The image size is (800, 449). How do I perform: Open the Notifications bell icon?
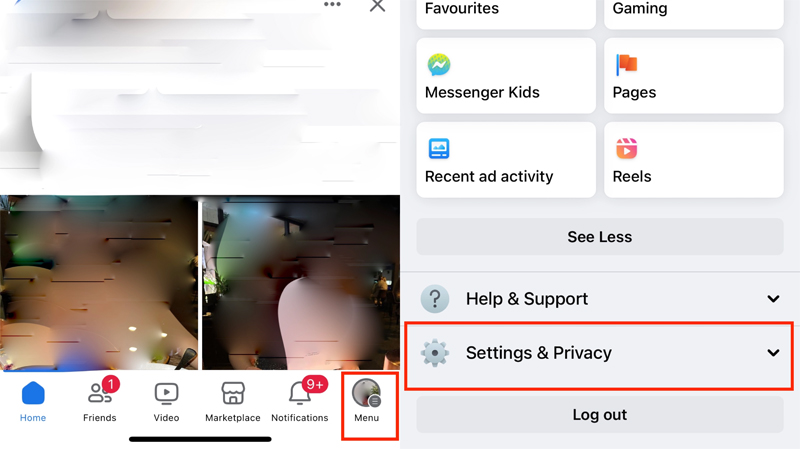[300, 393]
